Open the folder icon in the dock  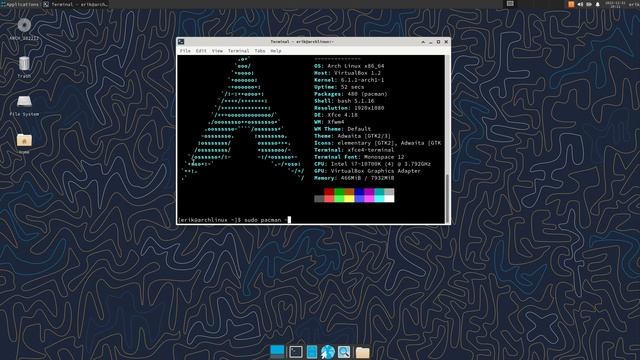(362, 352)
